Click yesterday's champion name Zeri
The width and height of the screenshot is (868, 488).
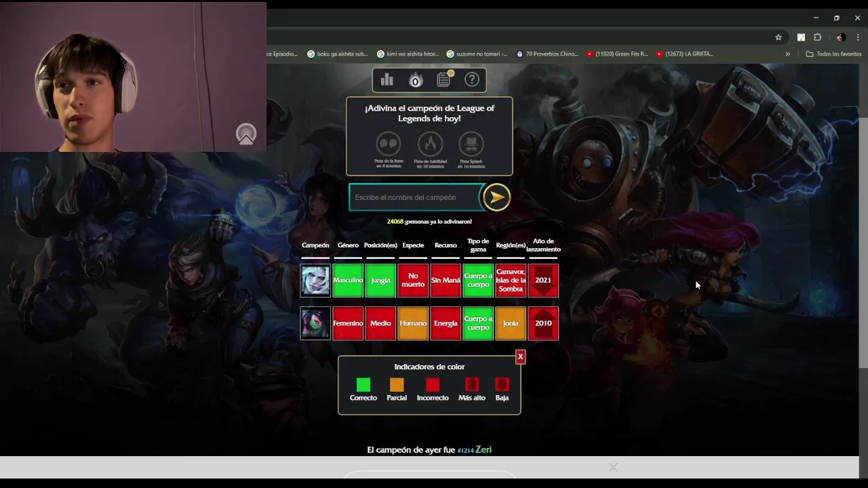(484, 449)
